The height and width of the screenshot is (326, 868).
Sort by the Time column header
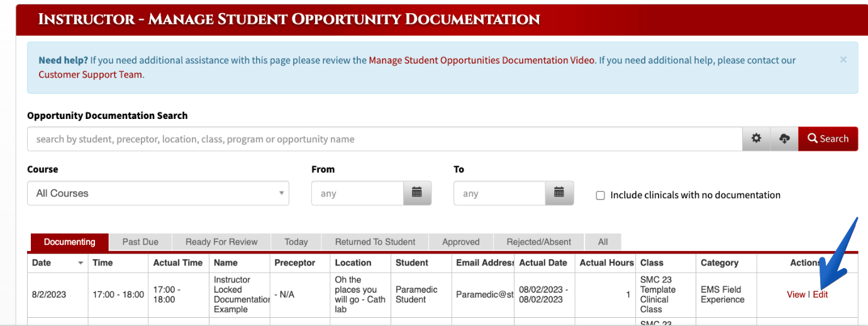coord(118,262)
